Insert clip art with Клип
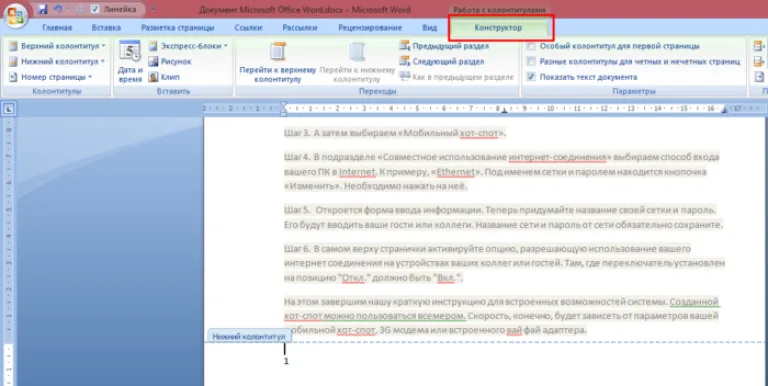The image size is (768, 386). (x=164, y=77)
